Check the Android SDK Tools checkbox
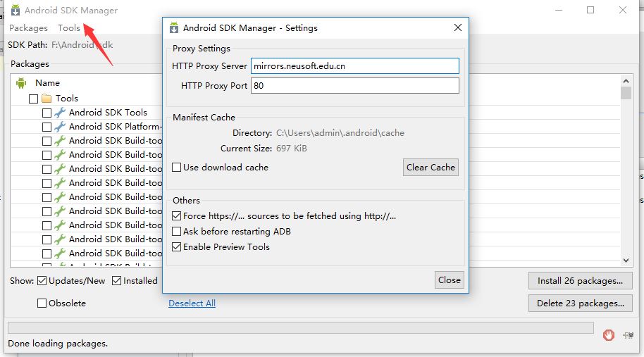Screen dimensions: 644x357 click(47, 113)
